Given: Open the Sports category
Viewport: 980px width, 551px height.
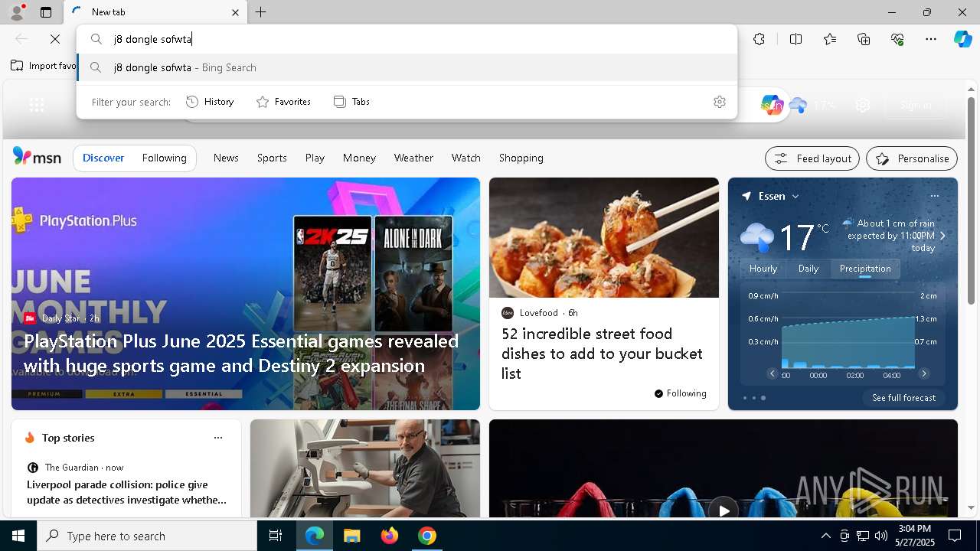Looking at the screenshot, I should (x=272, y=158).
